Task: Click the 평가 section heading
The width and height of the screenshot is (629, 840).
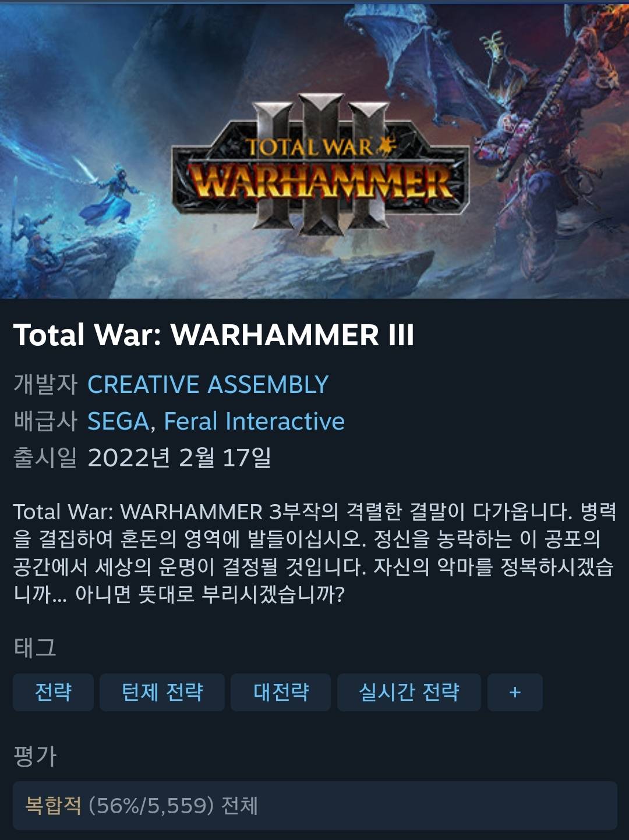Action: click(x=35, y=756)
